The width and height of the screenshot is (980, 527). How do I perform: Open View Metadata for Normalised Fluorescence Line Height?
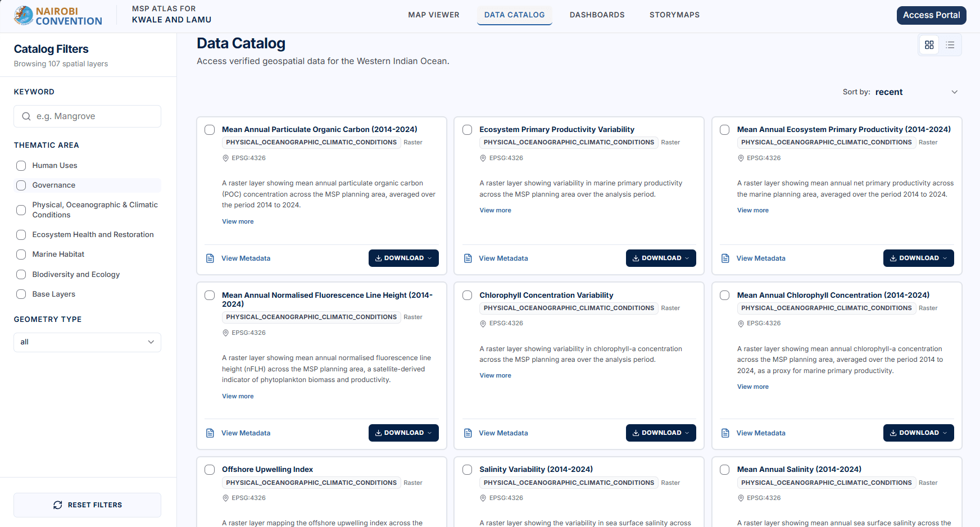coord(246,433)
